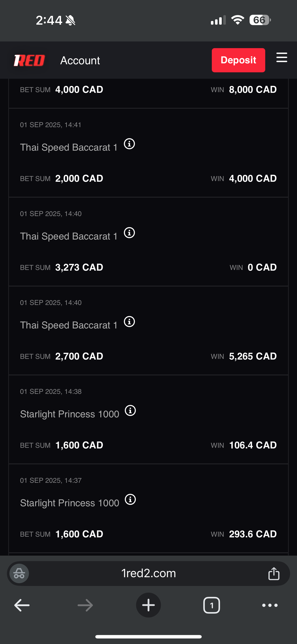Open info for 14:38 Starlight Princess bet

tap(130, 410)
